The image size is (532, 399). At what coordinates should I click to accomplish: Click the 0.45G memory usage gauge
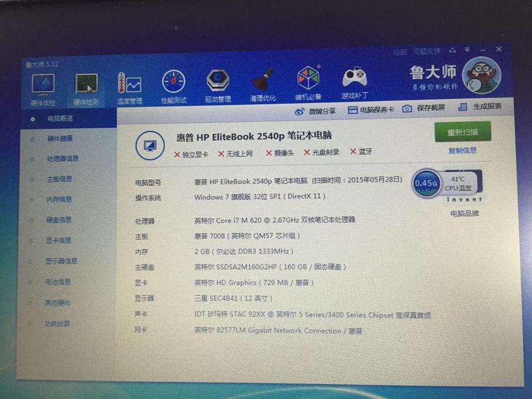(426, 184)
